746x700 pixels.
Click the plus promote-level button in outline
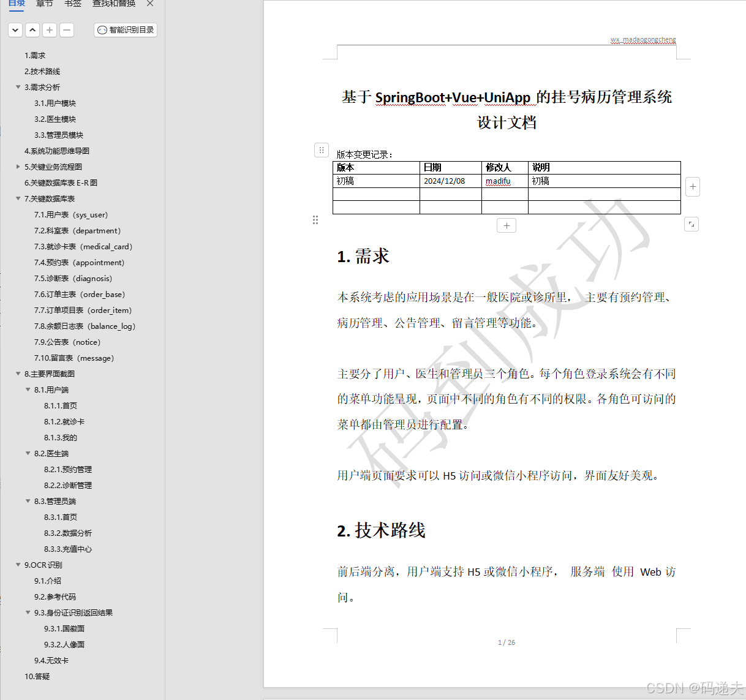click(50, 29)
